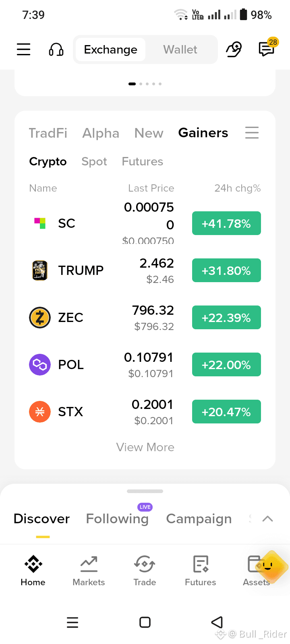Open the Following feed tab
Screen dimensions: 290x644
coord(117,518)
